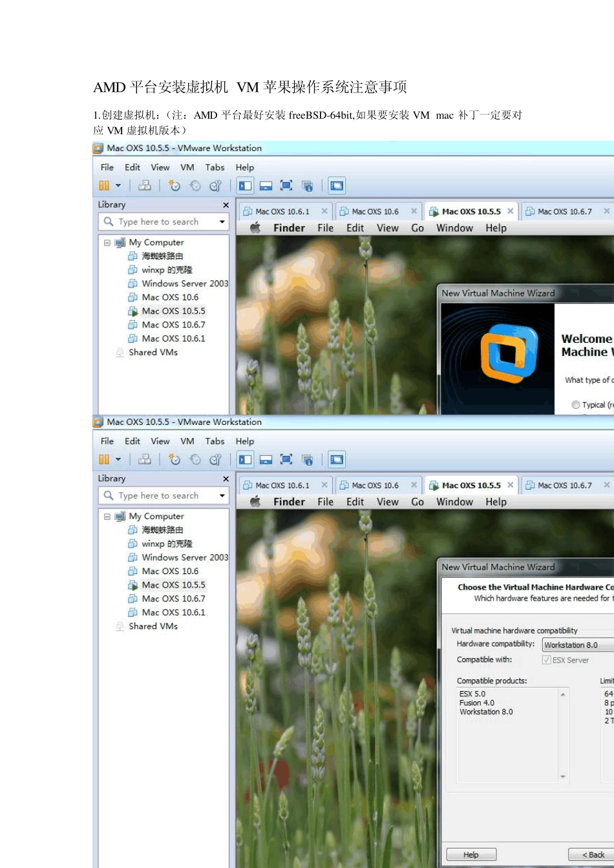The height and width of the screenshot is (868, 614).
Task: Select Windows Server 2003 in the lower Library tree
Action: 185,557
